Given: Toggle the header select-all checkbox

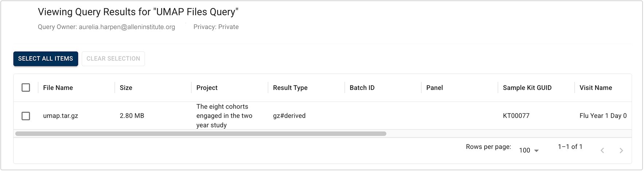Looking at the screenshot, I should coord(26,88).
